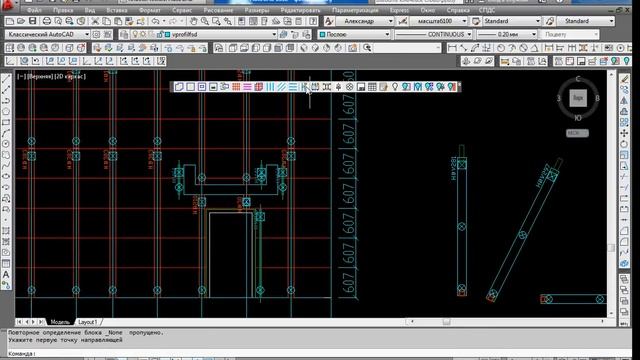Toggle the layer lock icon for vprofilfsd
The height and width of the screenshot is (360, 640).
[160, 35]
